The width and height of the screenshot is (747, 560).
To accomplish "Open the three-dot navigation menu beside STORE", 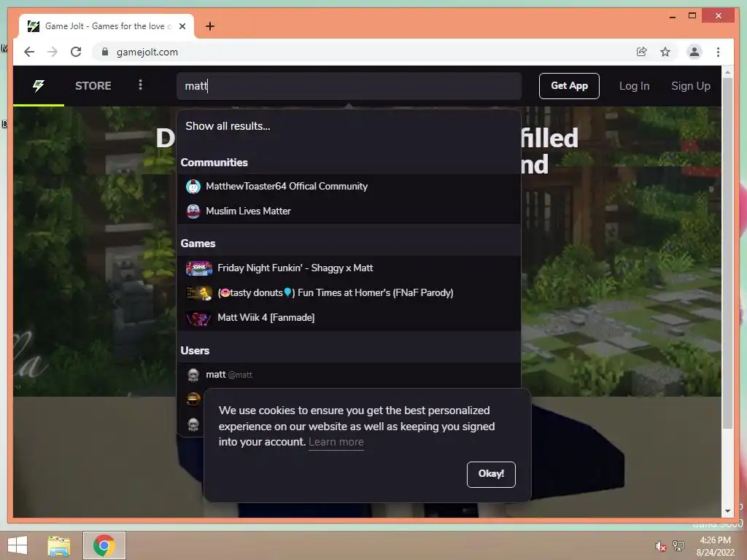I will pos(140,85).
